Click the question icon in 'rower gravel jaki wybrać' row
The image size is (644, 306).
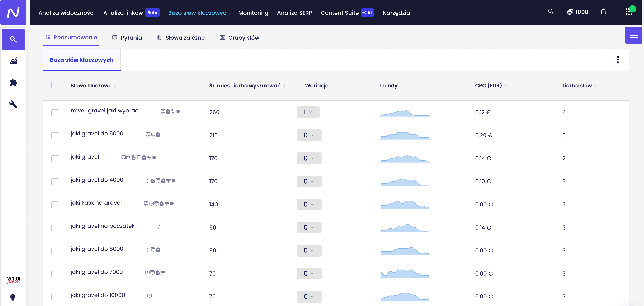tap(163, 111)
